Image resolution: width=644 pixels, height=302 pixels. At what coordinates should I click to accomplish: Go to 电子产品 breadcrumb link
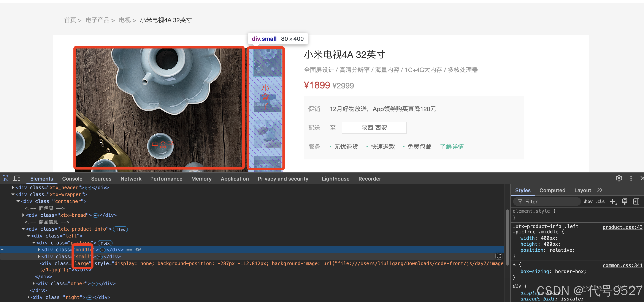[97, 20]
